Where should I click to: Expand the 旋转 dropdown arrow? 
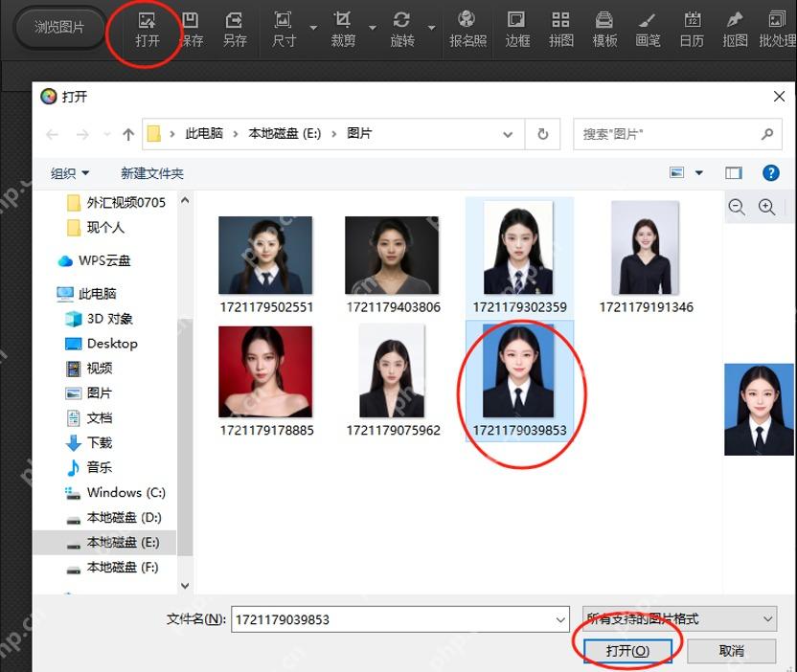point(431,28)
